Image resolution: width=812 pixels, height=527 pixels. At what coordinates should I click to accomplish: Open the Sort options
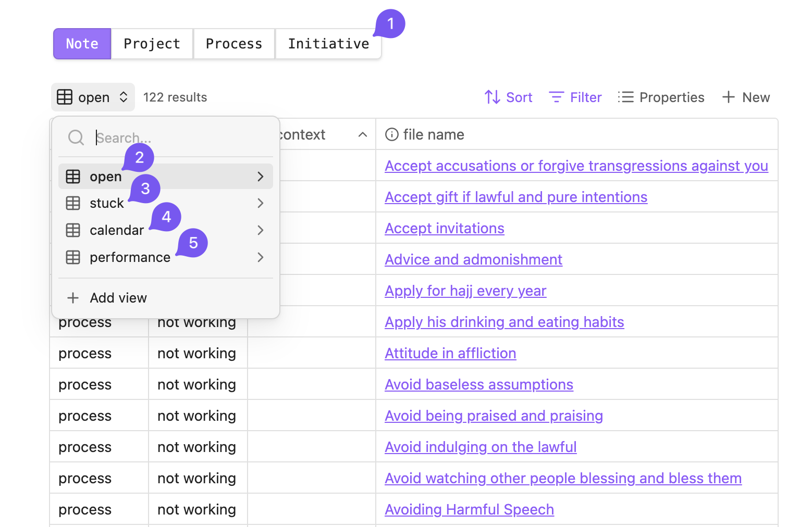(508, 97)
